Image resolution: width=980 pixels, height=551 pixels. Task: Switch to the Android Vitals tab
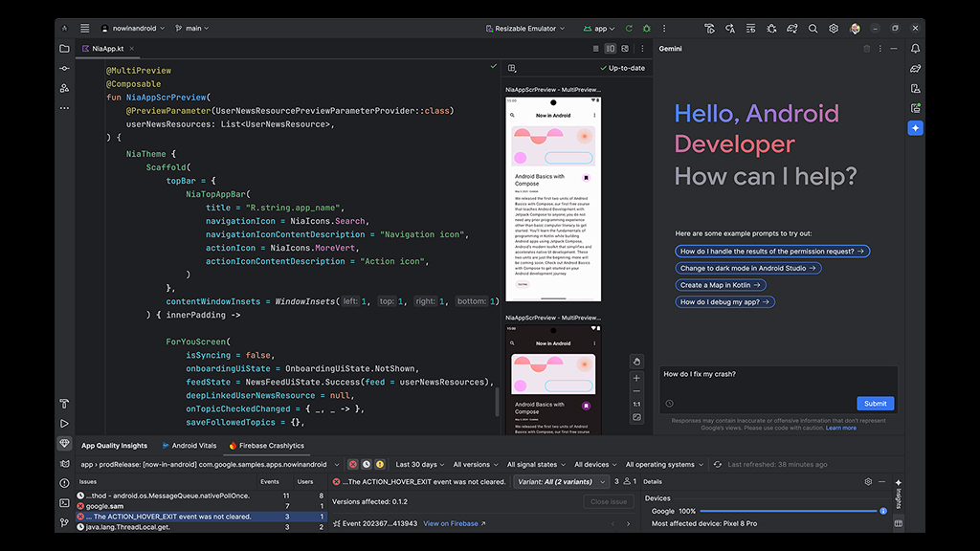pyautogui.click(x=189, y=446)
